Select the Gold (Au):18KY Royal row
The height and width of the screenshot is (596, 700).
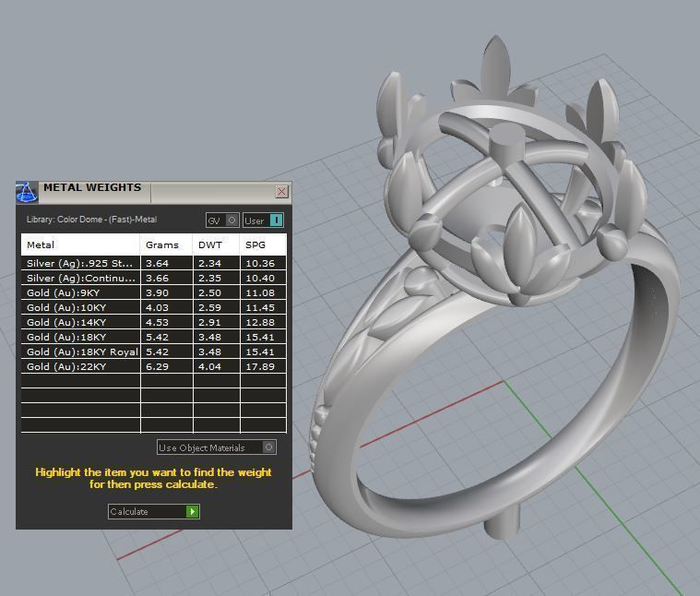pyautogui.click(x=154, y=352)
